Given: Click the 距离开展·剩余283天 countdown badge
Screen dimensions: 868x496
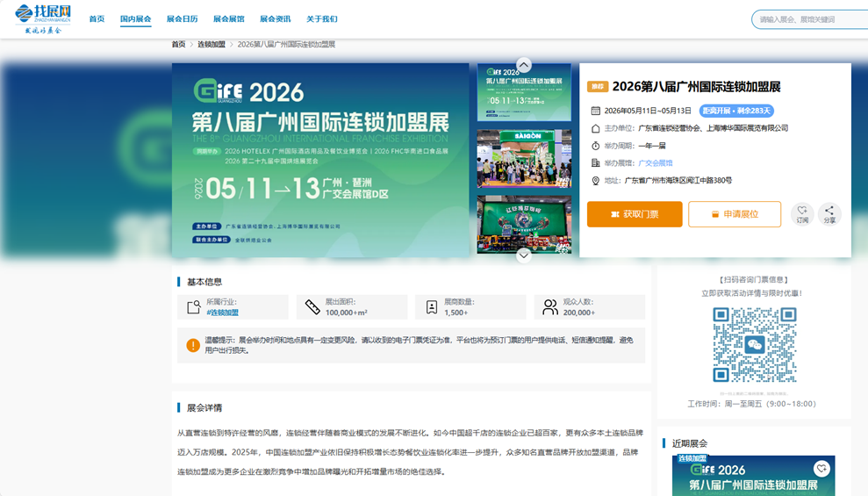Looking at the screenshot, I should pyautogui.click(x=736, y=111).
